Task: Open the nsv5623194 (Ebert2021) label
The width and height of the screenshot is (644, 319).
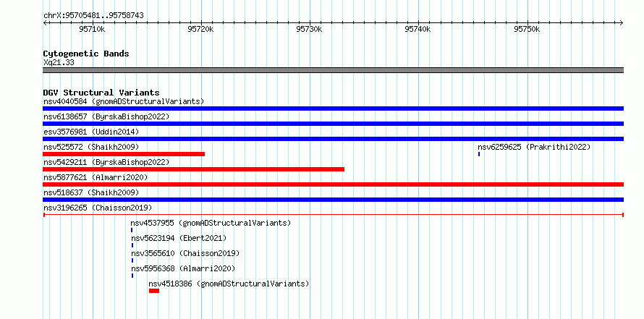Action: click(179, 238)
